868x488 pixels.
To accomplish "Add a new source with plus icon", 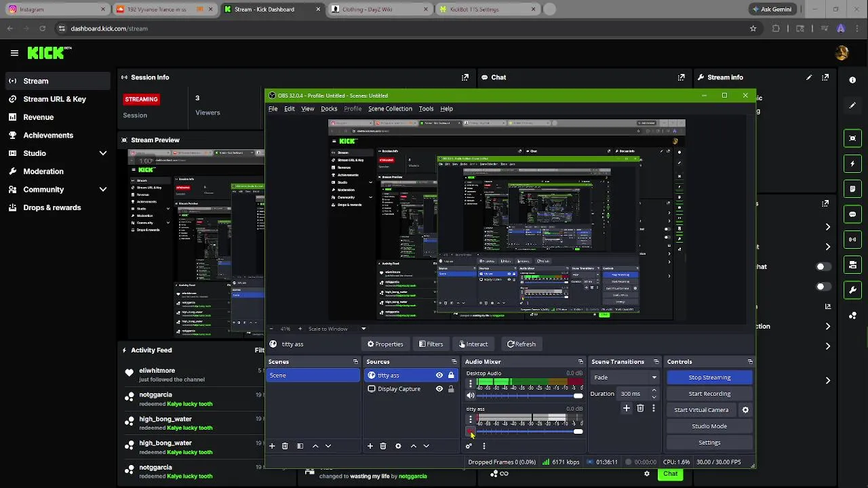I will (370, 446).
